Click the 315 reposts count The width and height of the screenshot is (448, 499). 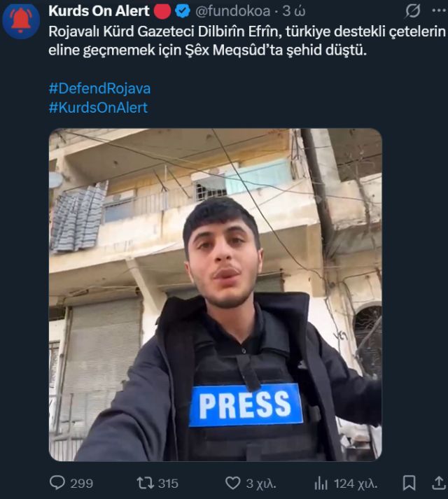pos(168,484)
